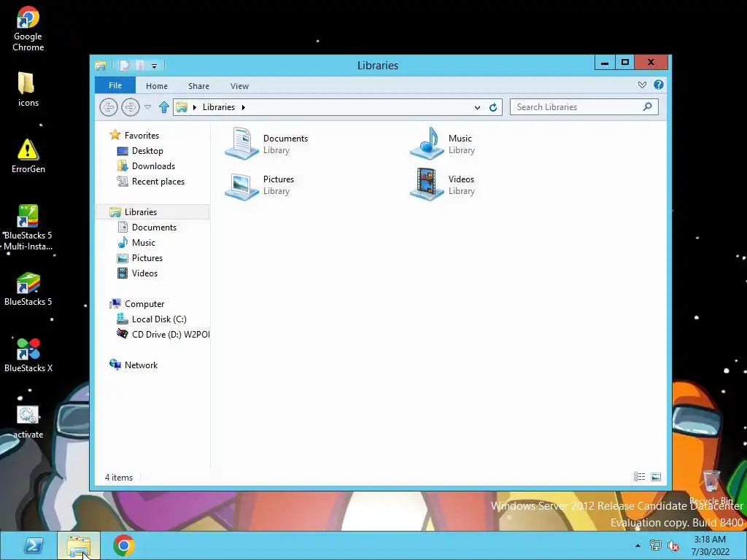Select CD Drive (D:) in navigation pane
The height and width of the screenshot is (560, 747).
pyautogui.click(x=163, y=334)
